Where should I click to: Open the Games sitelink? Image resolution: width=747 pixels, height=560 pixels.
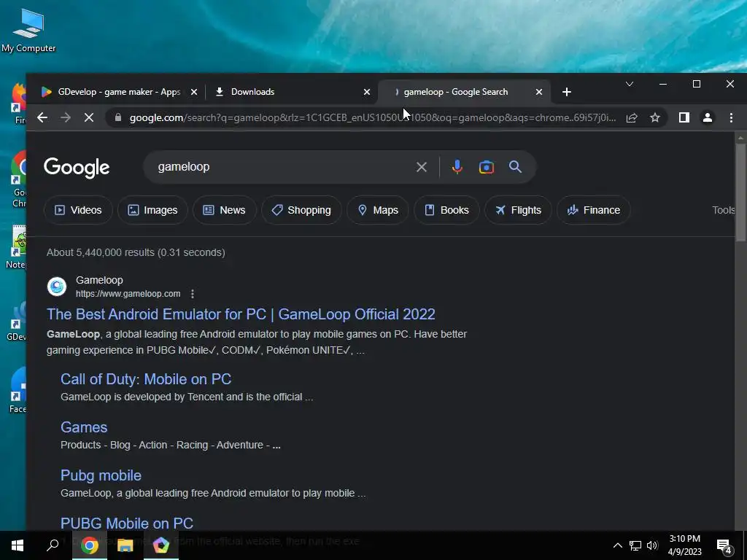pyautogui.click(x=84, y=427)
